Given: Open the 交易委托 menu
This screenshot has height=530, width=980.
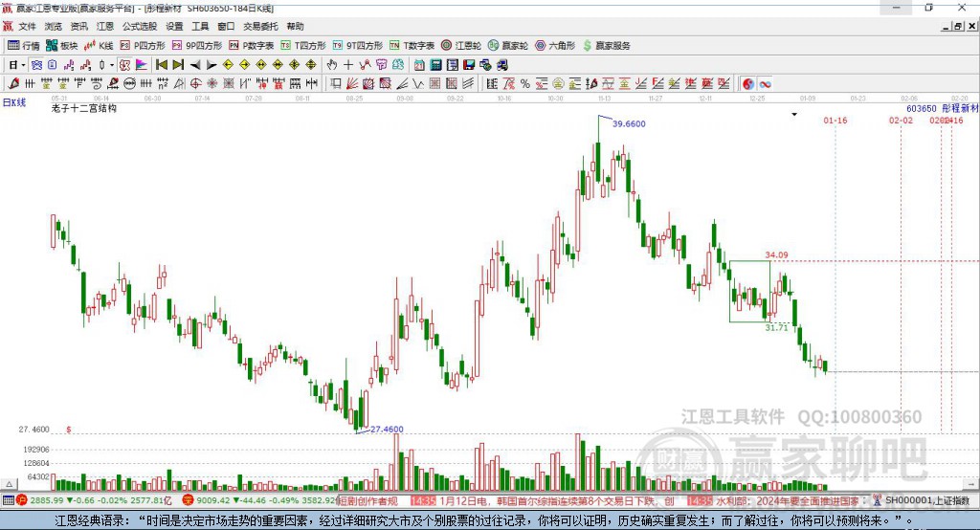Looking at the screenshot, I should [x=260, y=26].
